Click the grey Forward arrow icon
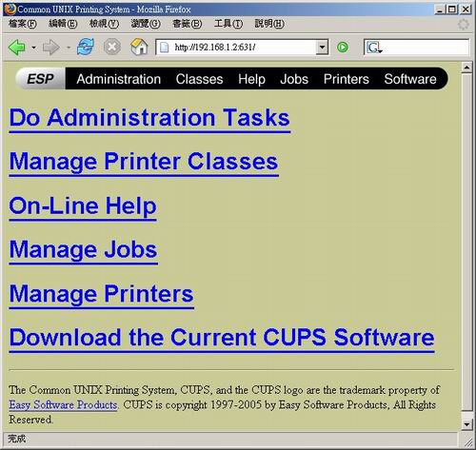 (x=50, y=48)
